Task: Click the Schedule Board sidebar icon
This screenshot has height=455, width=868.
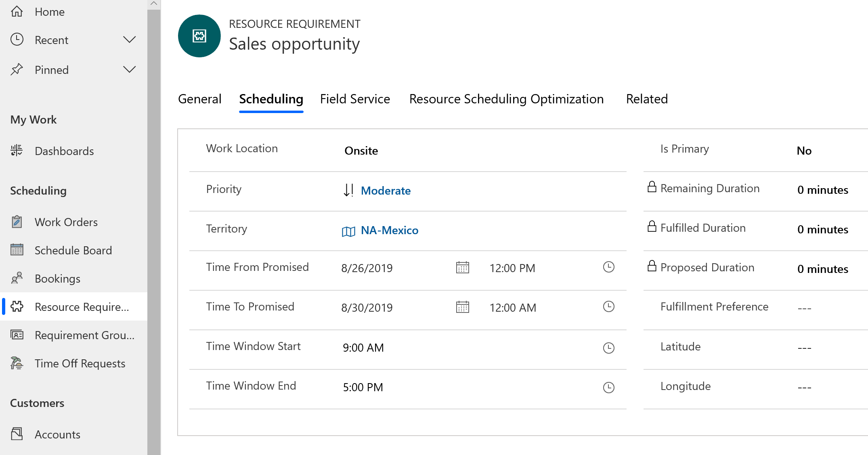Action: pos(17,250)
